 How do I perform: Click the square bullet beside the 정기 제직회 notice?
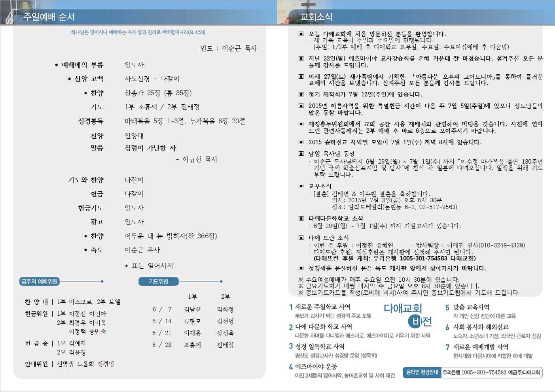(301, 94)
